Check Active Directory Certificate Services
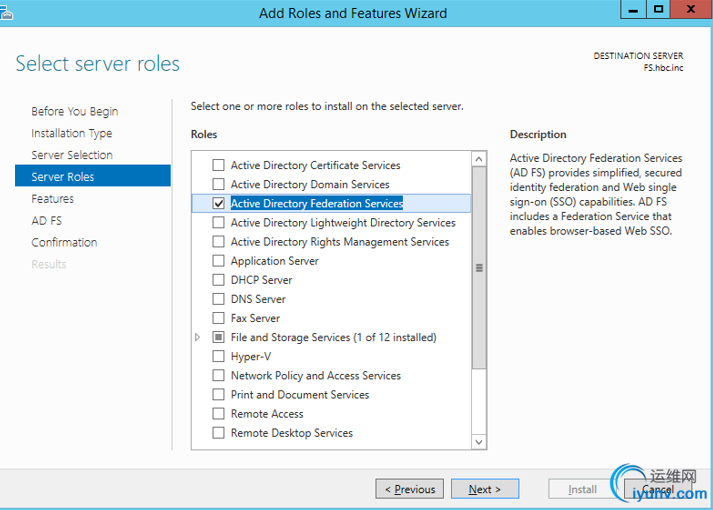The width and height of the screenshot is (713, 510). 218,165
